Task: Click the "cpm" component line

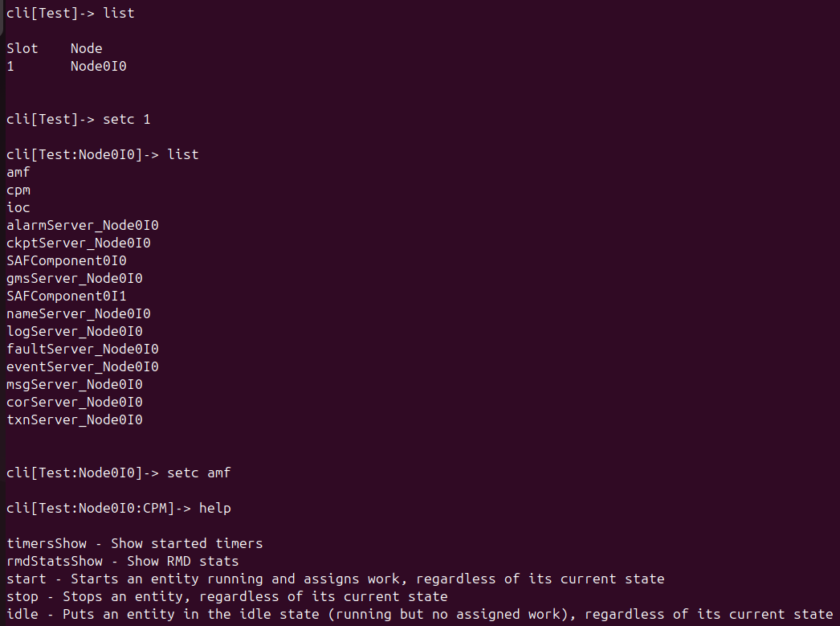Action: point(18,190)
